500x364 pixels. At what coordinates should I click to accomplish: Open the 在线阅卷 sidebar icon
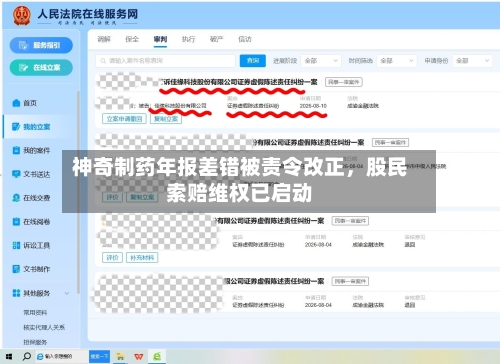16,222
